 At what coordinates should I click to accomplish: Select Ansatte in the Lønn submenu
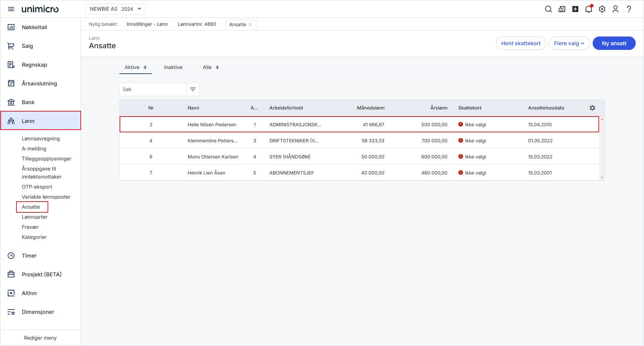[31, 207]
